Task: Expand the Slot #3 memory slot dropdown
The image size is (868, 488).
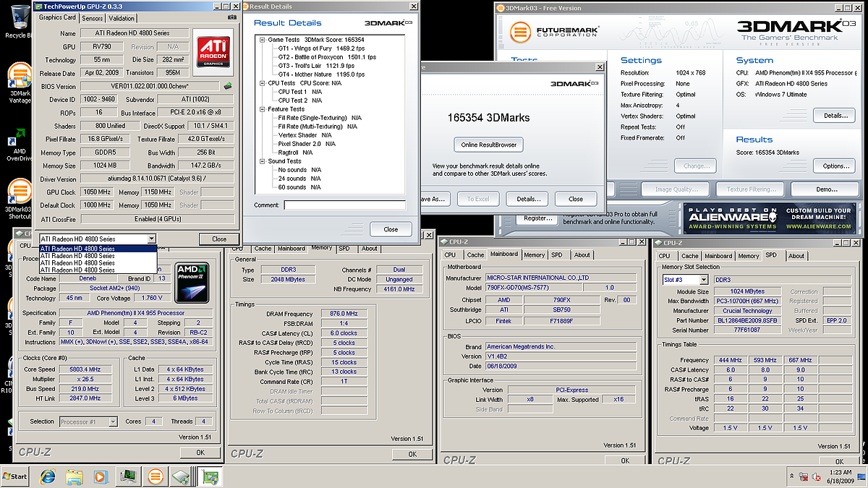Action: tap(703, 280)
